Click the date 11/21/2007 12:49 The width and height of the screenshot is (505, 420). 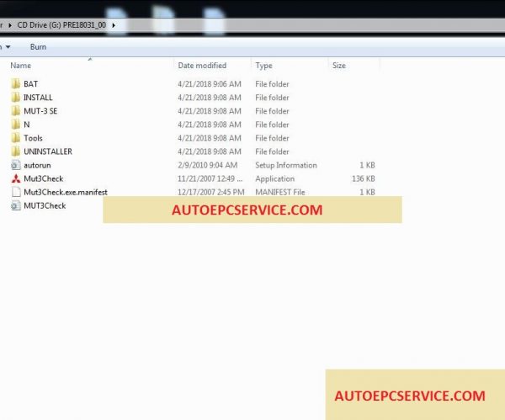pos(210,178)
